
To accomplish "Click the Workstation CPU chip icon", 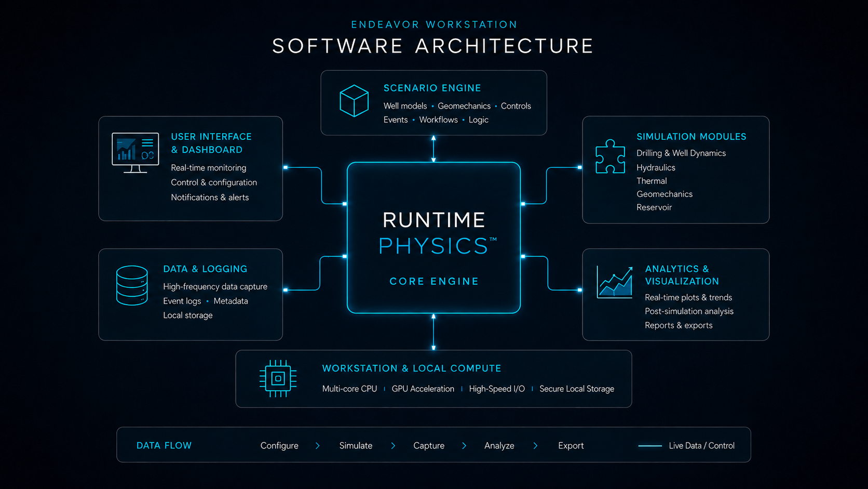I will tap(278, 378).
